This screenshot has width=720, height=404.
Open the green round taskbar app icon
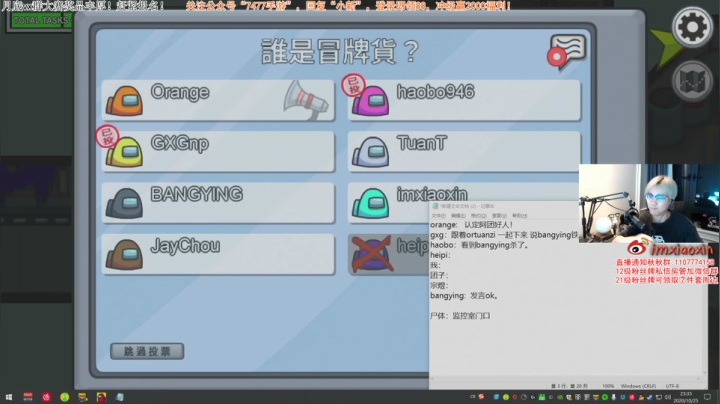click(x=65, y=397)
